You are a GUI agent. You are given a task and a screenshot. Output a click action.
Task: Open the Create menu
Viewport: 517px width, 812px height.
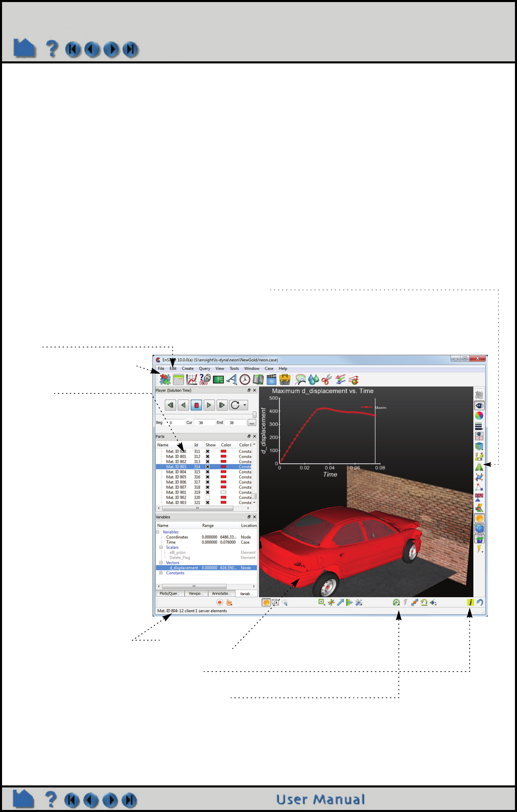tap(188, 369)
